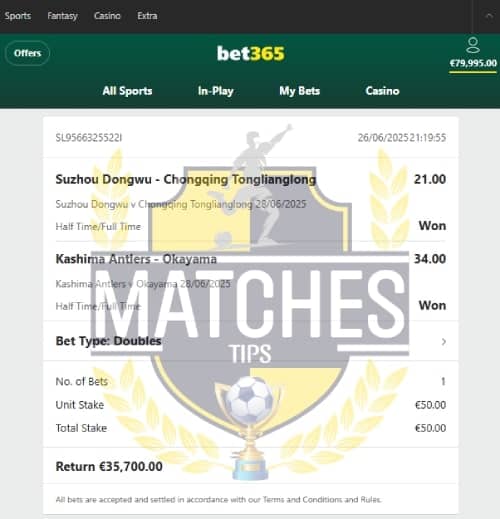Click the Return €35,700.00 line
This screenshot has width=500, height=519.
click(x=109, y=466)
